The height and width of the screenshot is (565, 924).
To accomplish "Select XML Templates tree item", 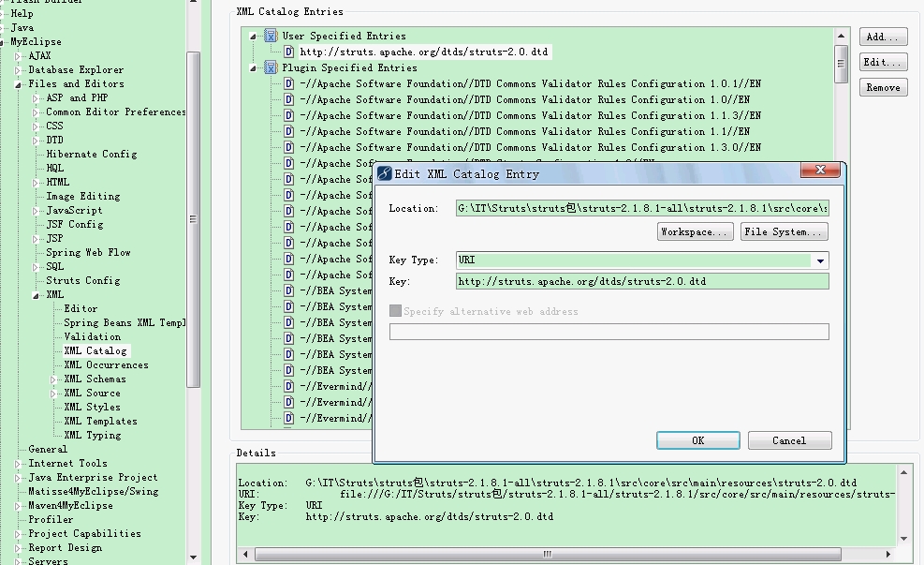I will pos(101,421).
